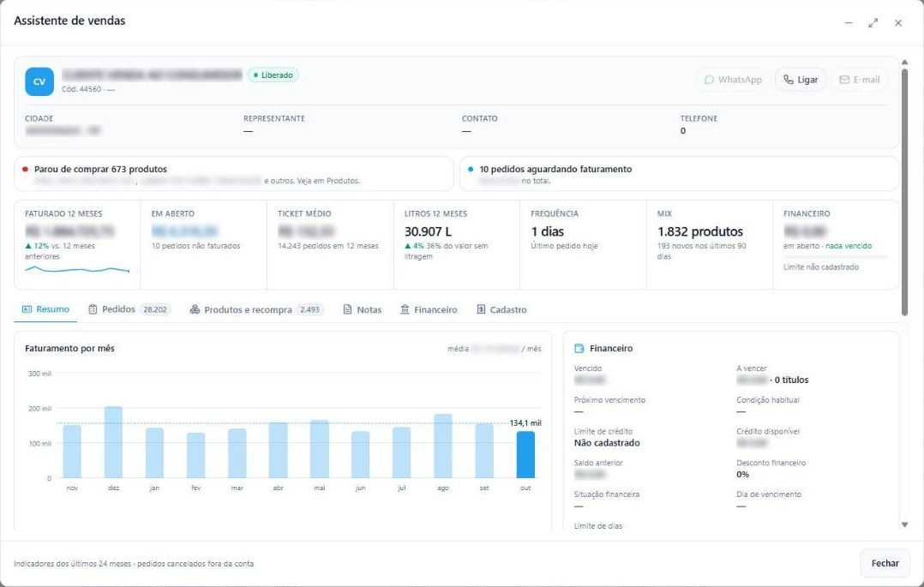Viewport: 924px width, 587px height.
Task: Click the E-mail button
Action: tap(859, 80)
